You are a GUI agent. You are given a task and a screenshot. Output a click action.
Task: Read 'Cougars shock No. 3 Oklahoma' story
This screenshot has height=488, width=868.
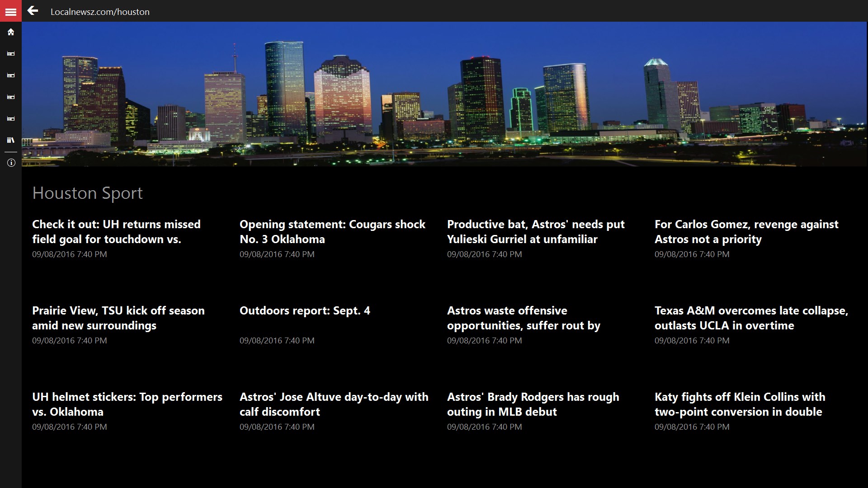click(332, 231)
